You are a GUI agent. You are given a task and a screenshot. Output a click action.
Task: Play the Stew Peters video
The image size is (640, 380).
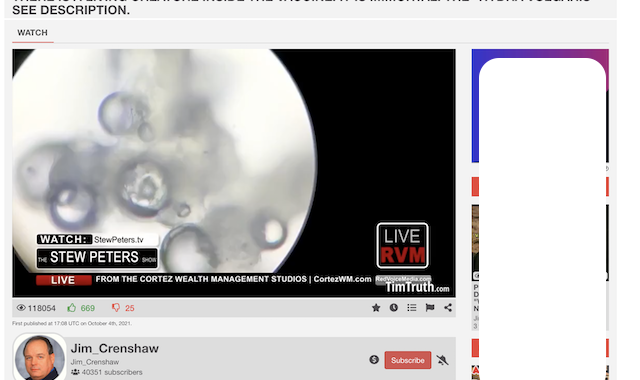(234, 173)
